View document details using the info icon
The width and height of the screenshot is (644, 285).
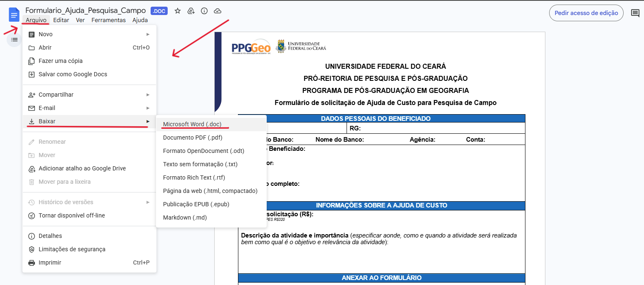(x=204, y=11)
